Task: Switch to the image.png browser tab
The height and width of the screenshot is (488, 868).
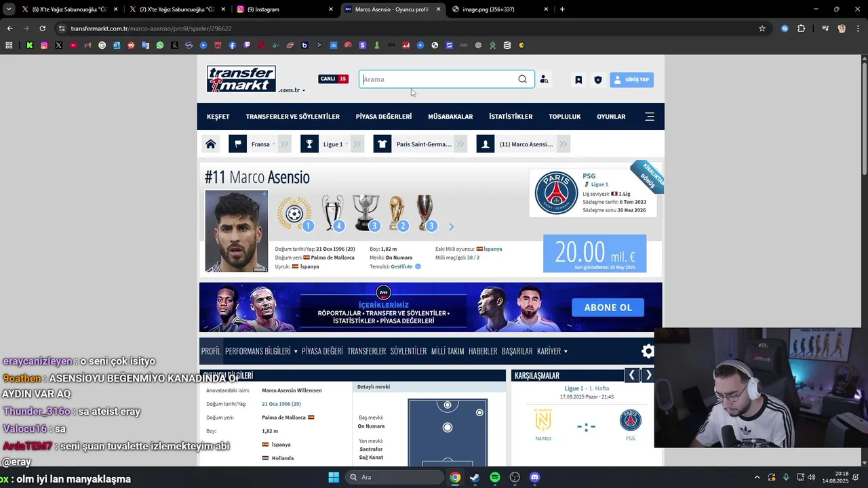Action: [x=500, y=9]
